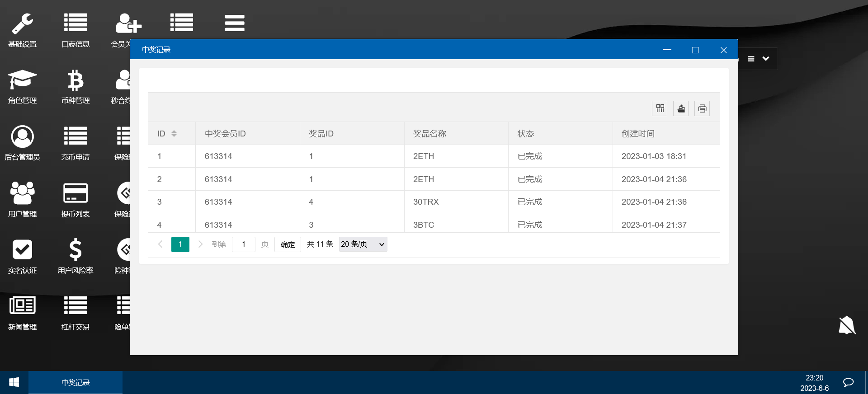
Task: Sort the table by ID column
Action: coord(174,134)
